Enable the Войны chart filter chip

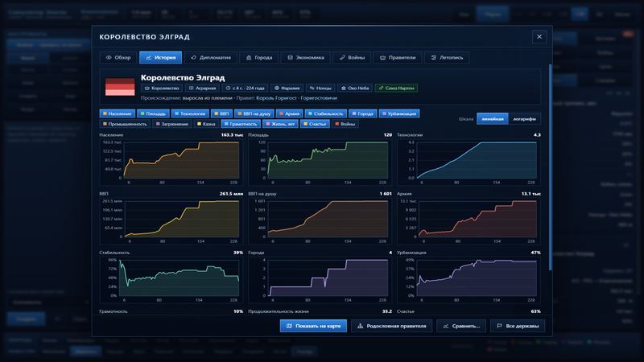coord(345,124)
